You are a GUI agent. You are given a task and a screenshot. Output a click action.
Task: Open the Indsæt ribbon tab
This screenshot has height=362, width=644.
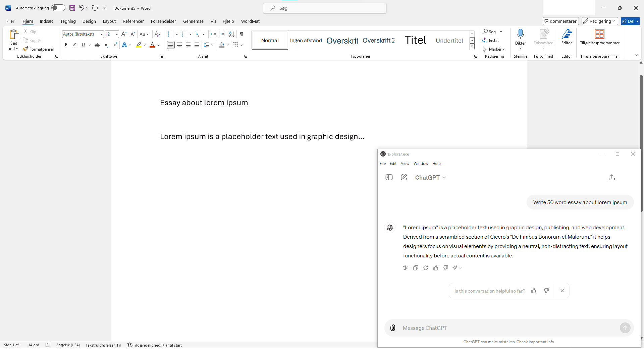46,21
